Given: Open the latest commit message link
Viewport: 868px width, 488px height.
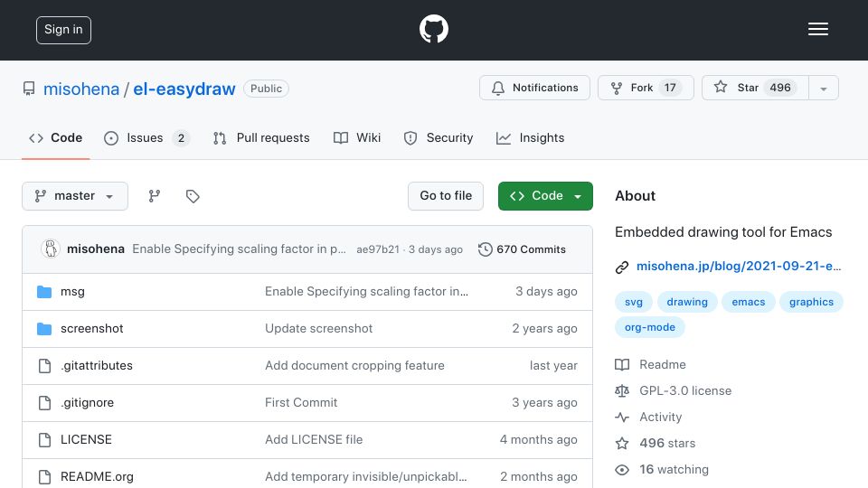Looking at the screenshot, I should pyautogui.click(x=239, y=249).
